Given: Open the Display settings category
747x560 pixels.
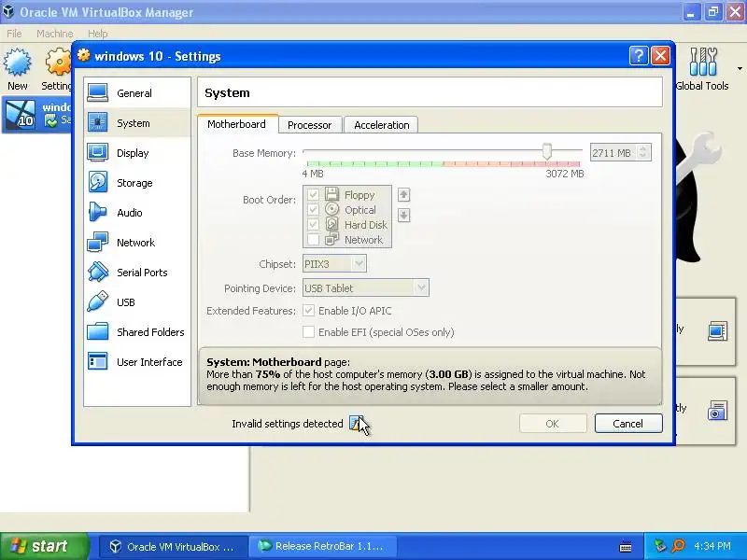Looking at the screenshot, I should click(x=137, y=153).
